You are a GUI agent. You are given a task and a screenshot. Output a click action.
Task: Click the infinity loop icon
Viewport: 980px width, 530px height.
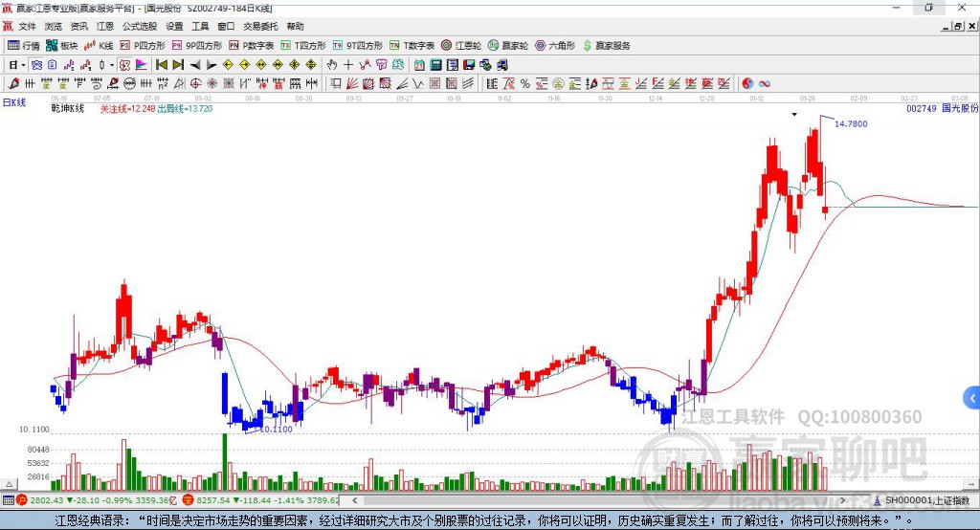click(x=765, y=84)
